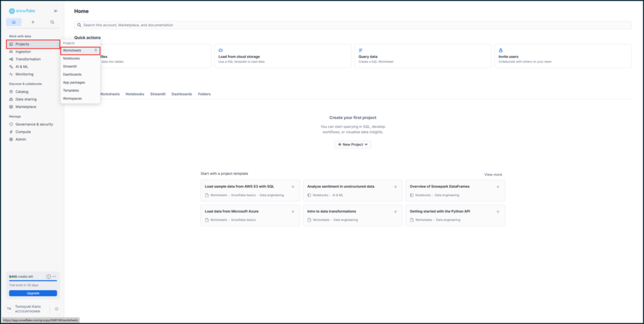644x324 pixels.
Task: Click the credits remaining progress bar
Action: point(33,281)
